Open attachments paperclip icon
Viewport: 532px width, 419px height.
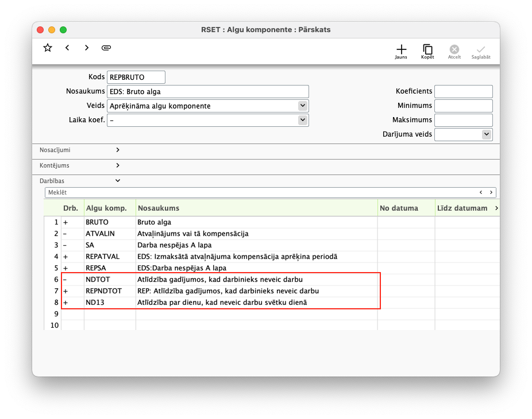click(x=106, y=48)
